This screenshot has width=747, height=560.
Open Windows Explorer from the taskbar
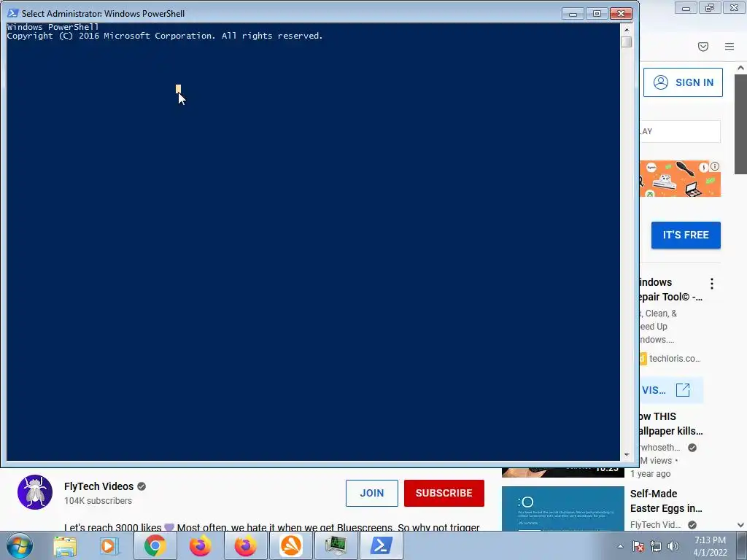tap(65, 546)
